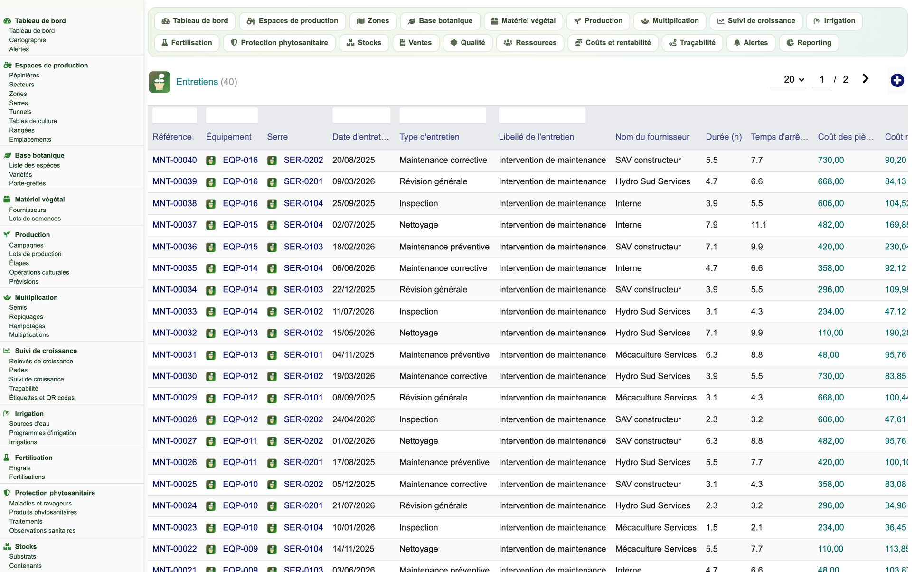Click the Date d'entretien filter field

[x=361, y=115]
